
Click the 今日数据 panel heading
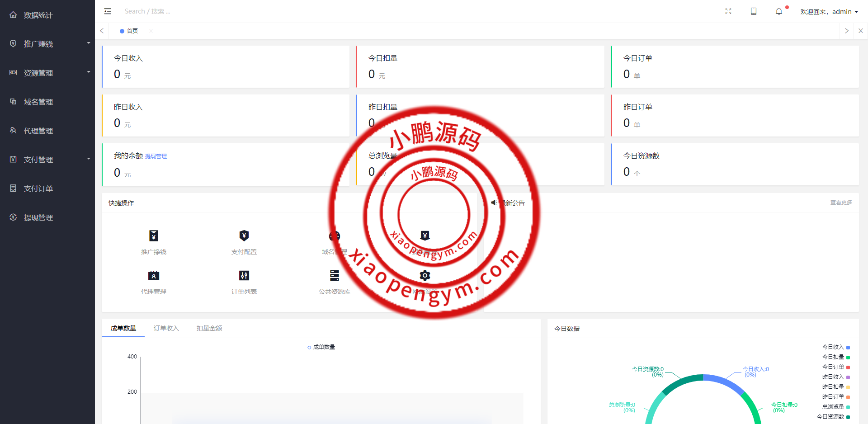point(567,329)
